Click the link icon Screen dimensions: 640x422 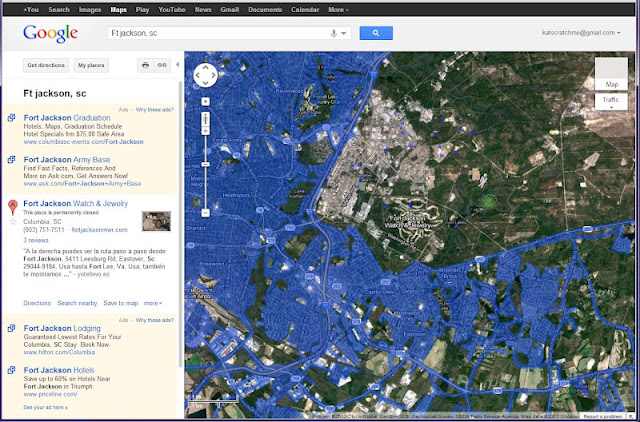pos(162,65)
